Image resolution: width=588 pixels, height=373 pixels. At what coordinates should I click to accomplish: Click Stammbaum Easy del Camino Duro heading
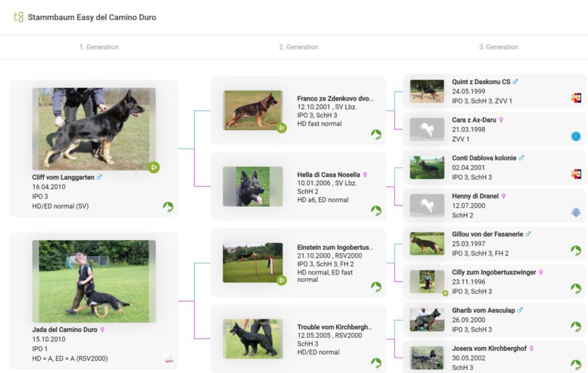[92, 17]
